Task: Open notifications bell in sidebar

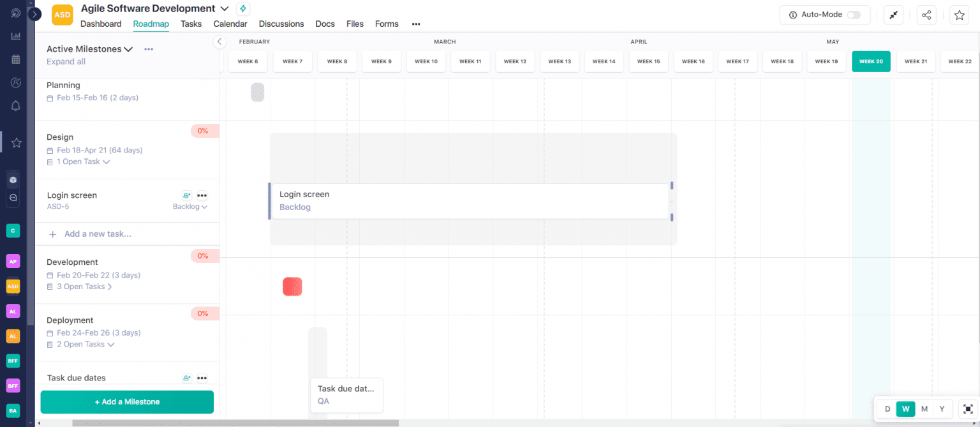Action: click(x=16, y=106)
